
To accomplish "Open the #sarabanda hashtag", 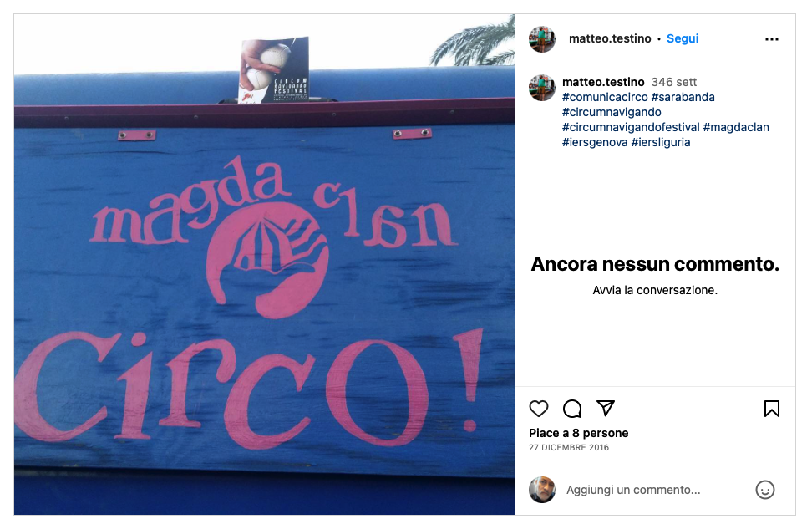I will click(x=683, y=97).
